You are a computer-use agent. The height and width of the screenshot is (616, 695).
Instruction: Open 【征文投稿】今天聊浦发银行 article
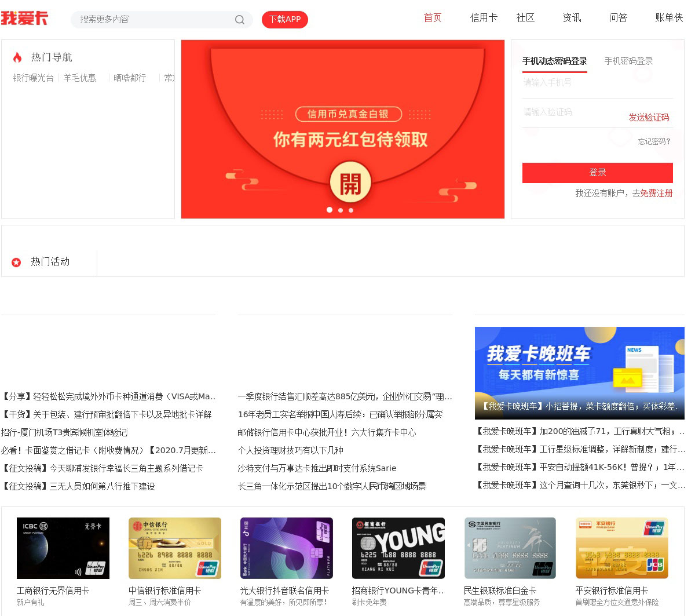pyautogui.click(x=103, y=469)
